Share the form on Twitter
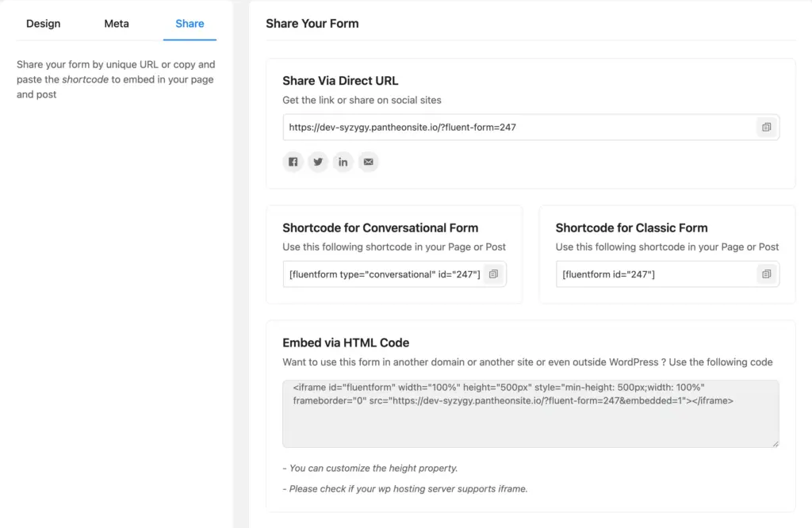 click(318, 162)
